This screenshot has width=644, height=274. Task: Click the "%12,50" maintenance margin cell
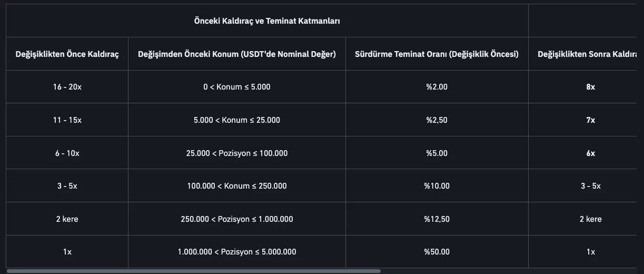pos(437,219)
